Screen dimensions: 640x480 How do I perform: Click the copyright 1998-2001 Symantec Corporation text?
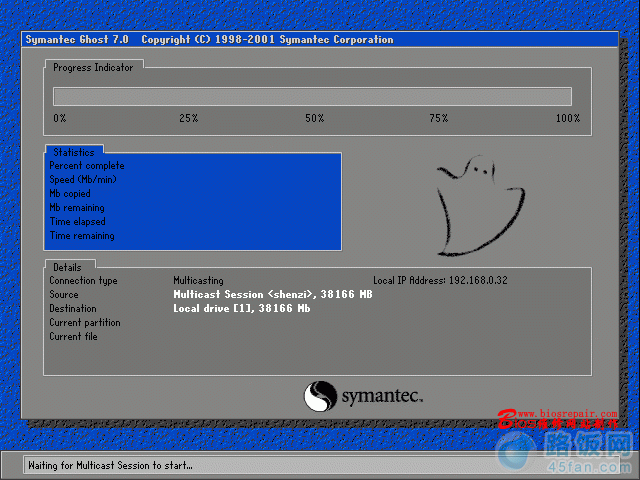(x=267, y=40)
